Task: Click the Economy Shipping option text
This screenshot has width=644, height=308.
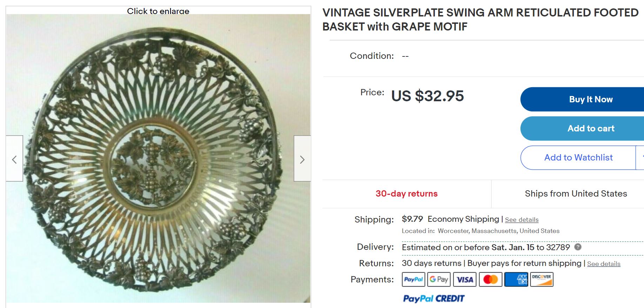Action: 463,219
